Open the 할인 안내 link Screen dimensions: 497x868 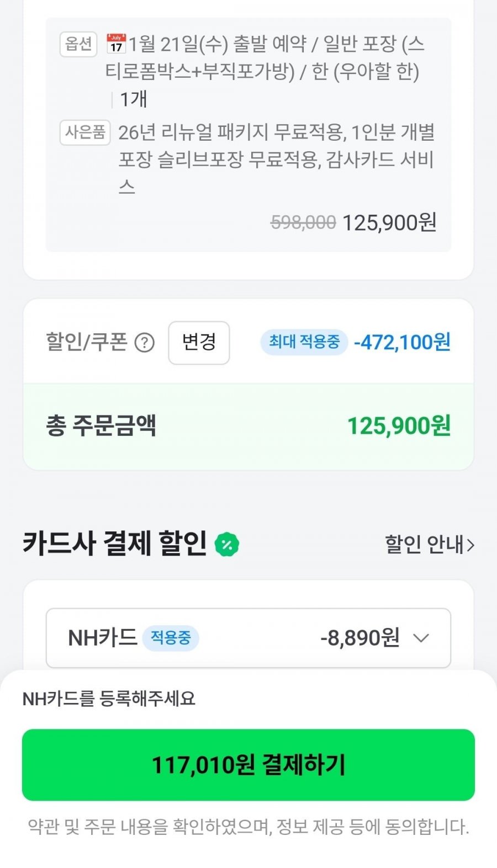[424, 545]
